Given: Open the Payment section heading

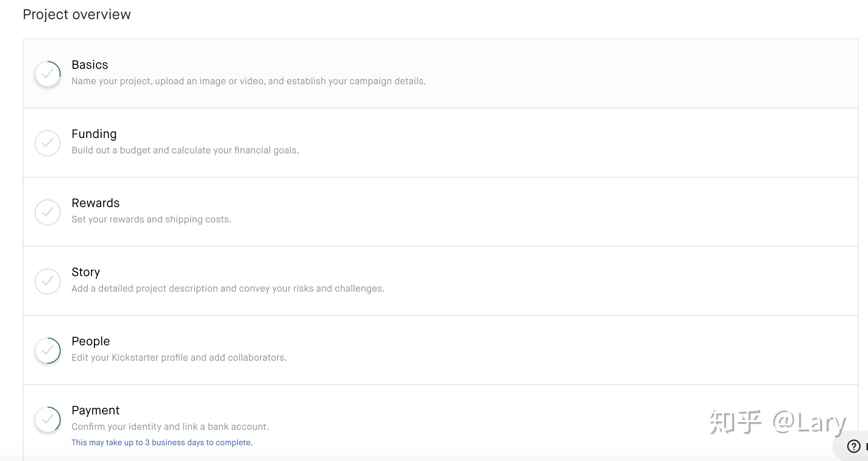Looking at the screenshot, I should (95, 410).
